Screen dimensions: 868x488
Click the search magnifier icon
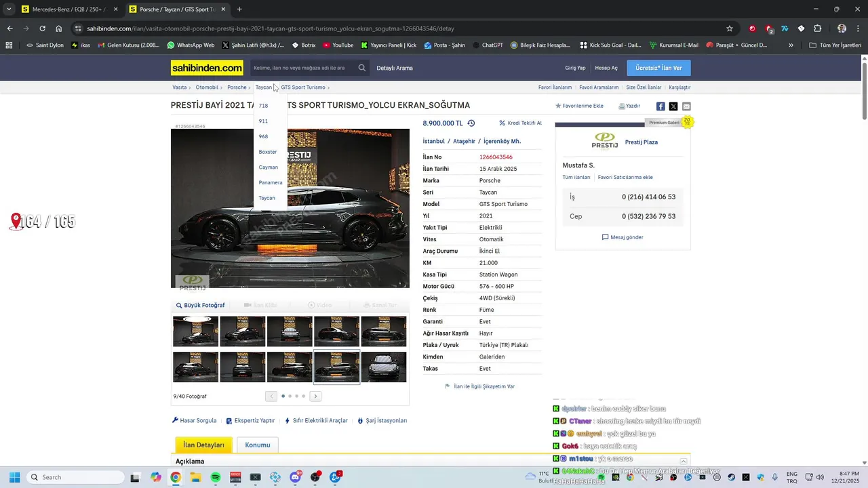click(x=362, y=68)
